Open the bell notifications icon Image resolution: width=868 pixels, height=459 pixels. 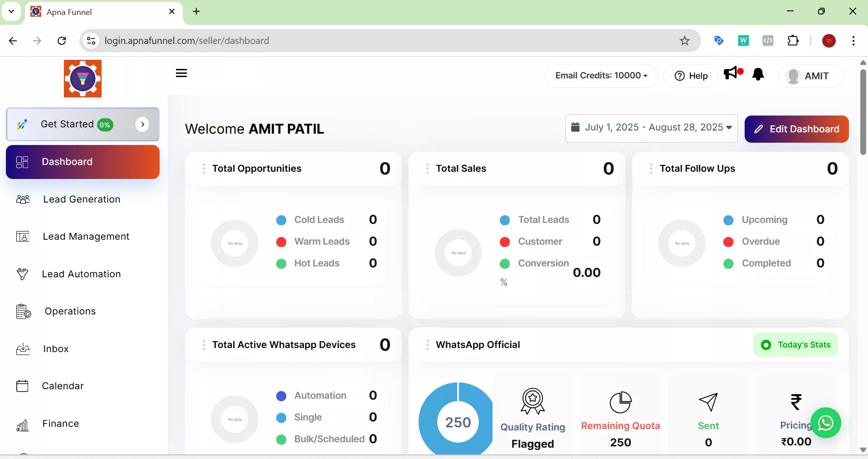(758, 74)
